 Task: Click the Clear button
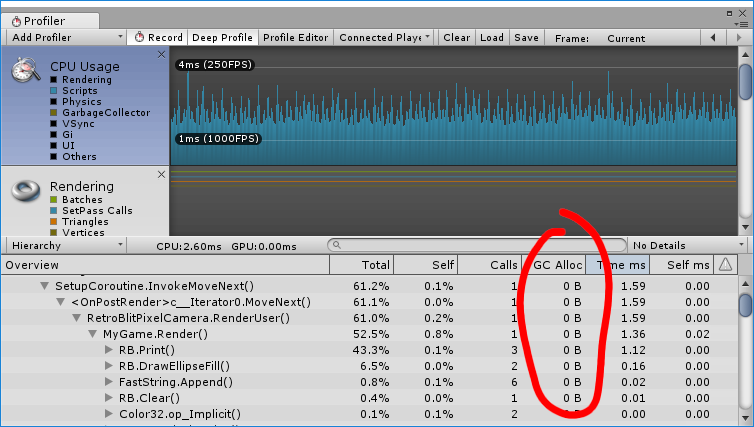(456, 38)
